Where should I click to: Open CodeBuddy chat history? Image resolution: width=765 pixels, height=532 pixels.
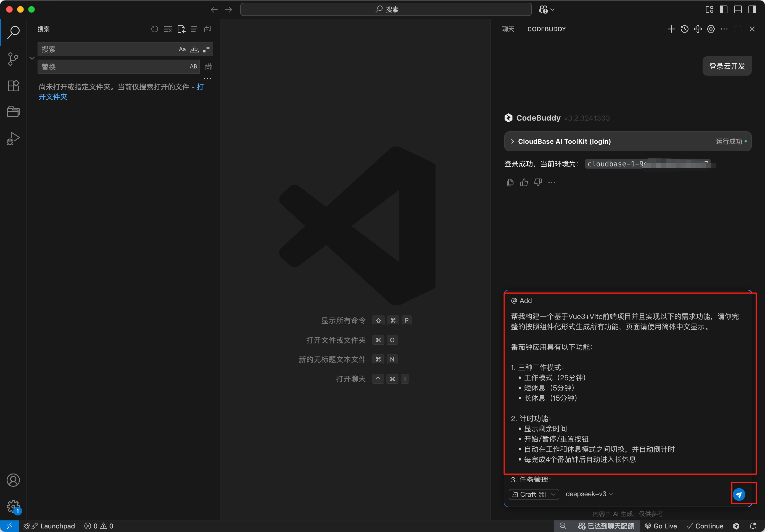pos(684,29)
